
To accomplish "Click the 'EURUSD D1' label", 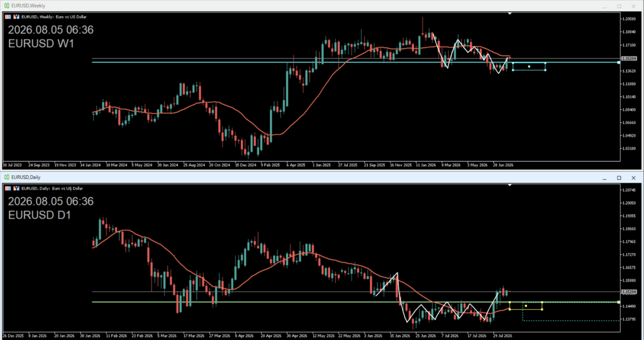I will coord(40,215).
